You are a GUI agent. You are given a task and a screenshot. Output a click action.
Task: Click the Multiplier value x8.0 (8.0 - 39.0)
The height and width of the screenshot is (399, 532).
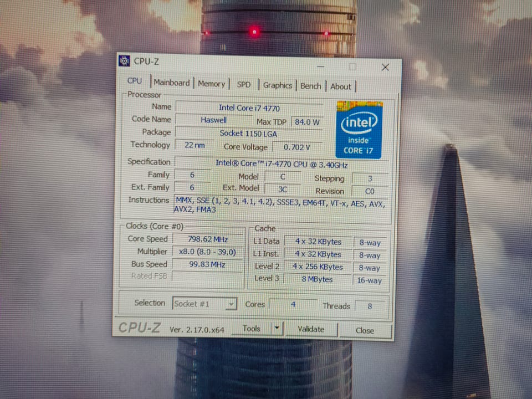click(x=207, y=252)
